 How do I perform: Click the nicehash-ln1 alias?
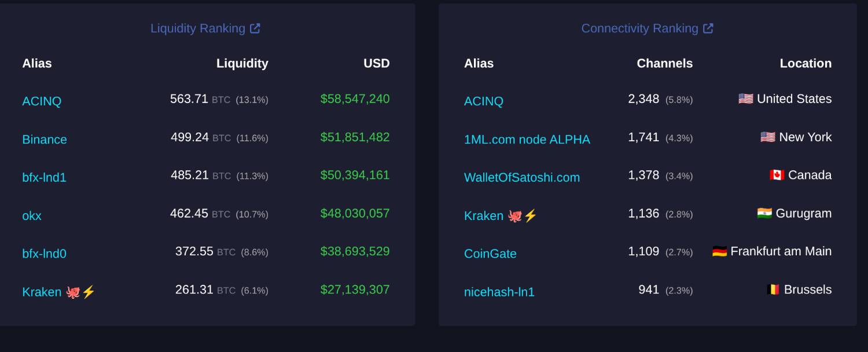(499, 292)
